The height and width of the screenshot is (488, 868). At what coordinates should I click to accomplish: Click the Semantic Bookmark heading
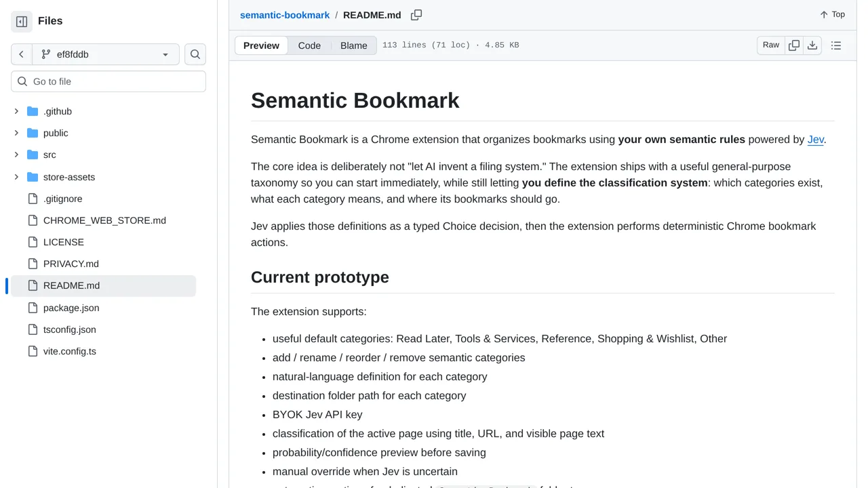355,100
